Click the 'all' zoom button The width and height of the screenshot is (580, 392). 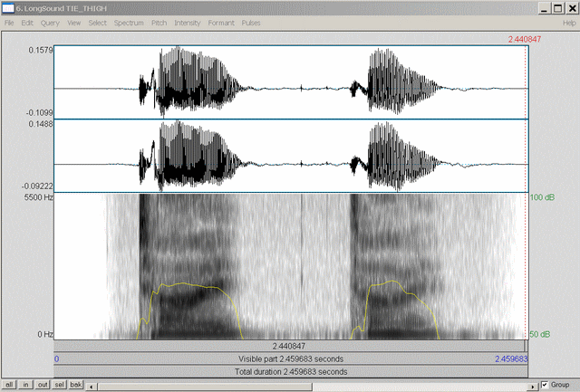pyautogui.click(x=9, y=385)
